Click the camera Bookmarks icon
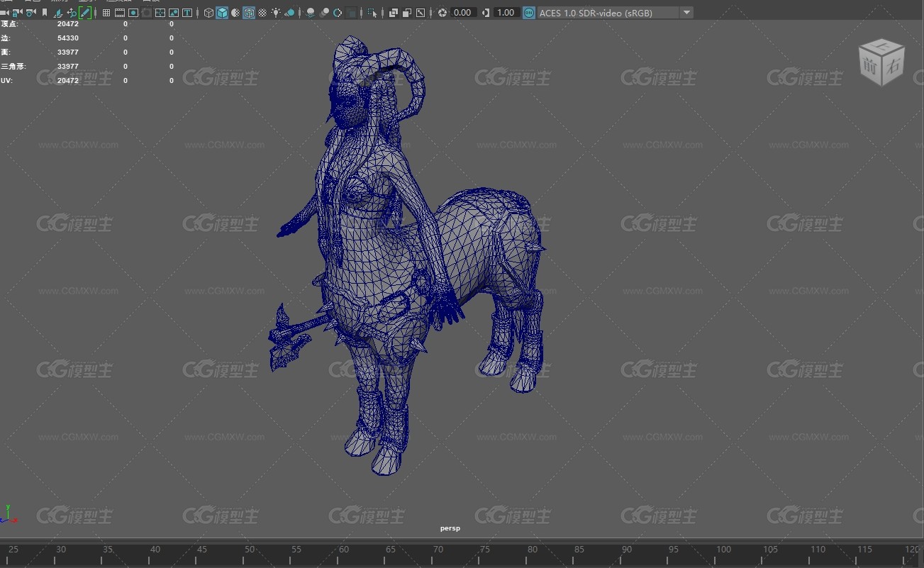 [44, 13]
